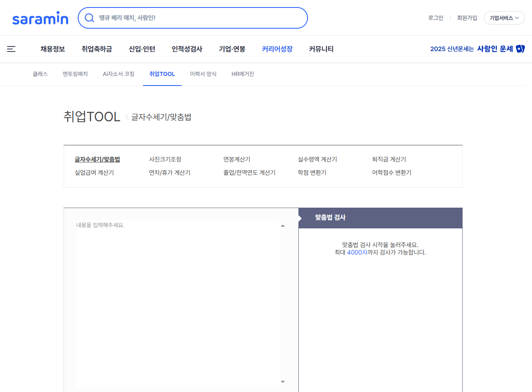This screenshot has height=392, width=532.
Task: Select the 연봉계산기 tool
Action: coord(236,159)
